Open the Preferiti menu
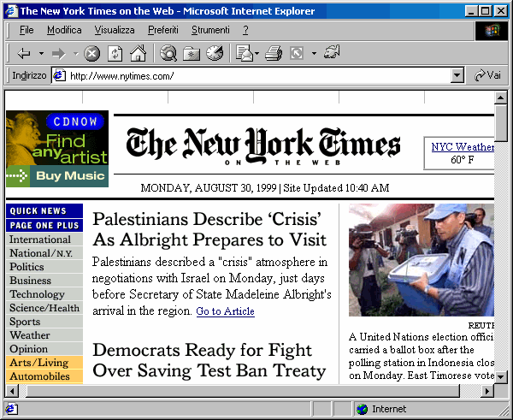The height and width of the screenshot is (420, 513). (x=162, y=30)
